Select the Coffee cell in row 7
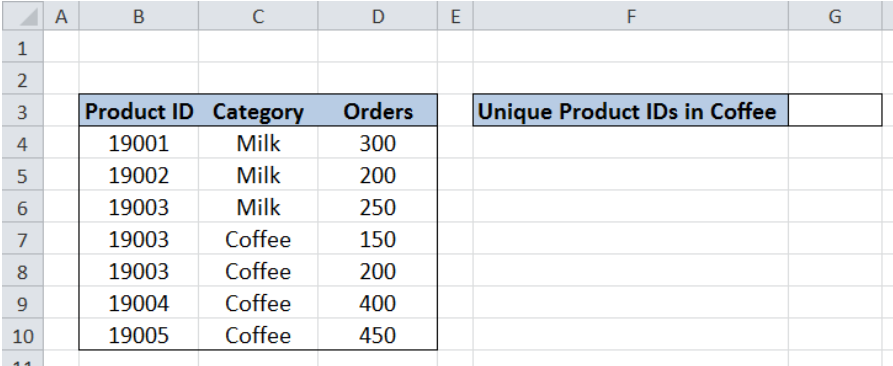893x366 pixels. (x=258, y=239)
